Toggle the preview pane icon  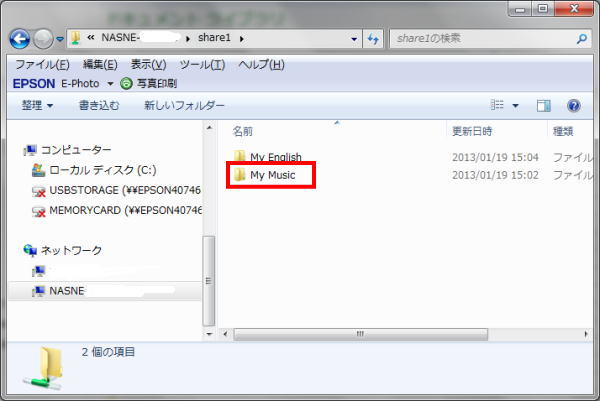[543, 106]
